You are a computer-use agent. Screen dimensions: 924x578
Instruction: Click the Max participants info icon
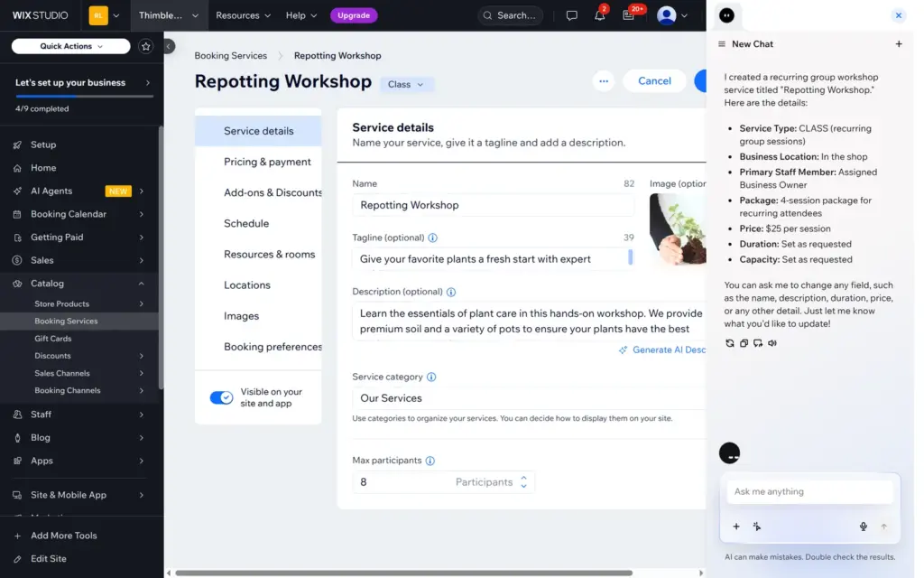[x=430, y=461]
